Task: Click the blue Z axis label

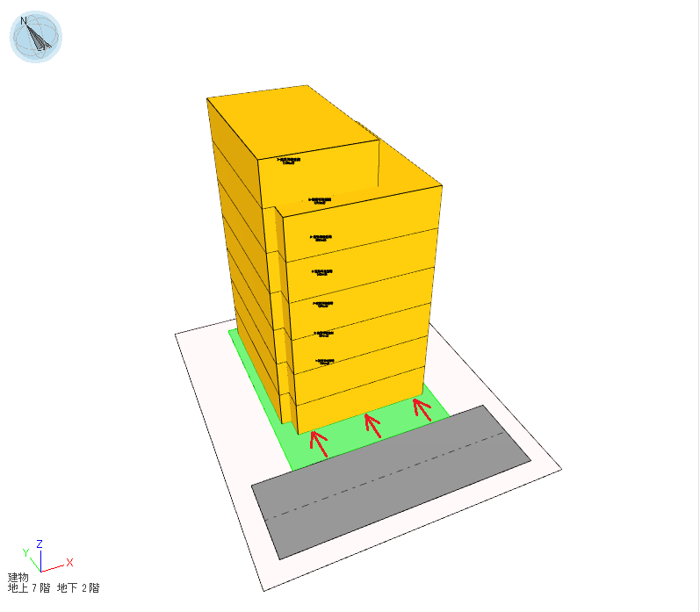Action: tap(40, 544)
